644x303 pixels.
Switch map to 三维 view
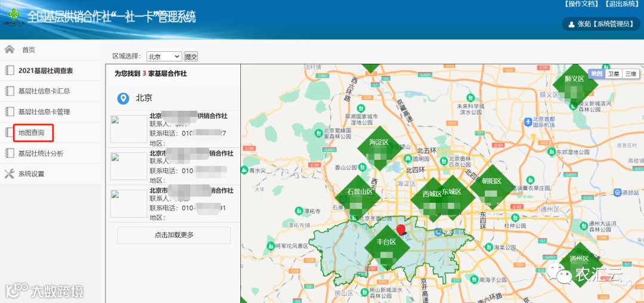tap(630, 73)
